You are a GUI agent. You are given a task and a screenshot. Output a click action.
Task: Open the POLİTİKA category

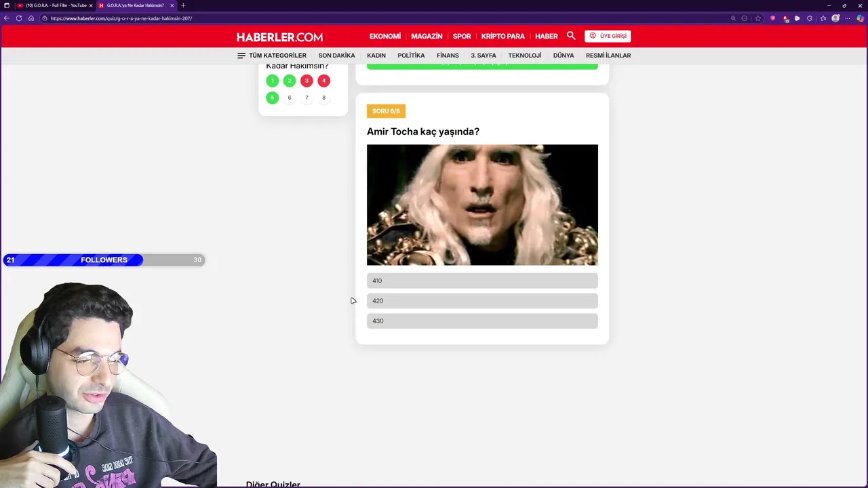[411, 56]
